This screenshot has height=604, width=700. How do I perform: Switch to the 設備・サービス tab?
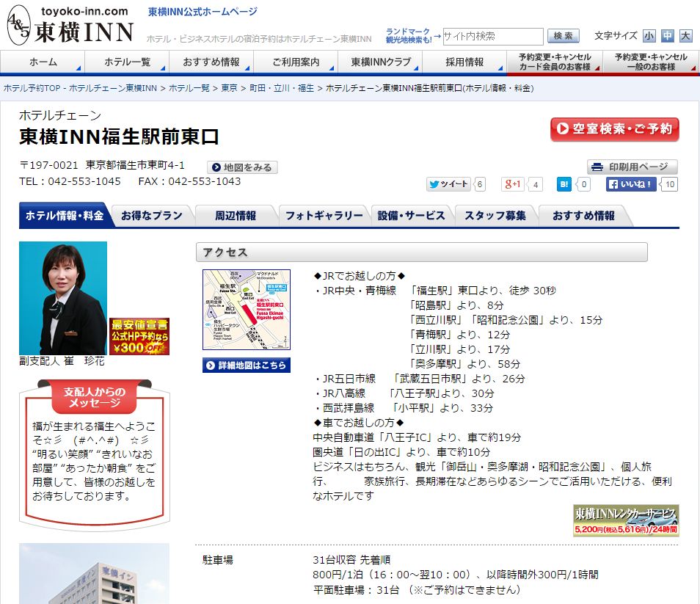(x=411, y=216)
